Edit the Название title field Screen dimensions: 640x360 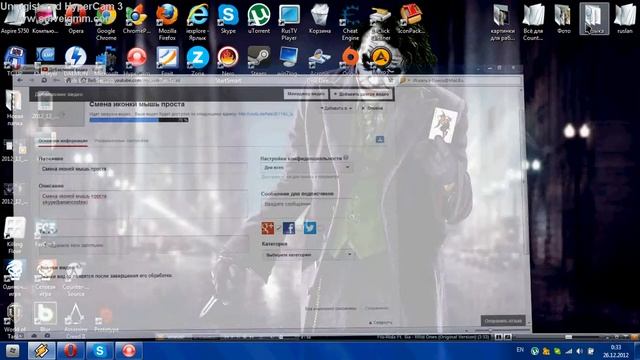[143, 169]
